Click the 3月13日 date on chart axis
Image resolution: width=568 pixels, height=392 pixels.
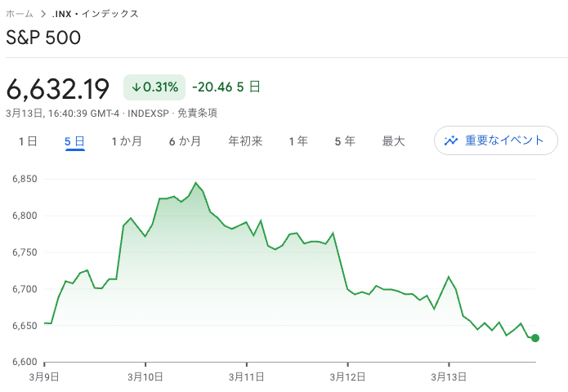449,376
